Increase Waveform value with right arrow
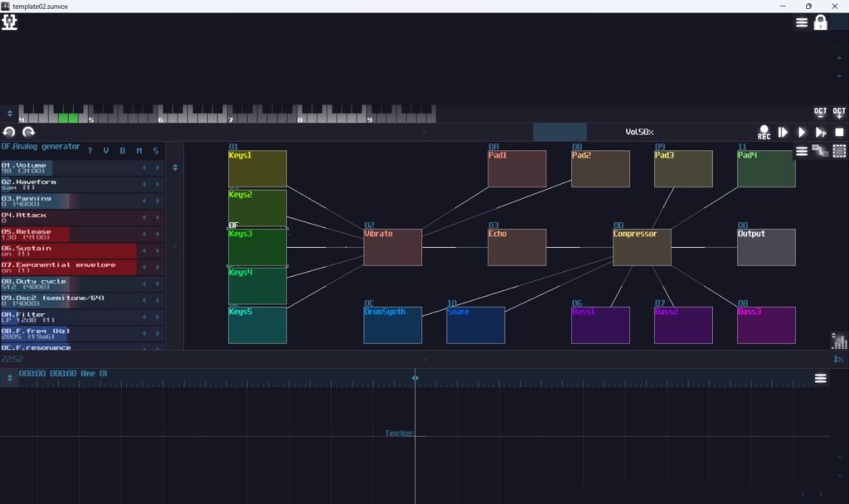Viewport: 849px width, 504px height. pyautogui.click(x=158, y=185)
